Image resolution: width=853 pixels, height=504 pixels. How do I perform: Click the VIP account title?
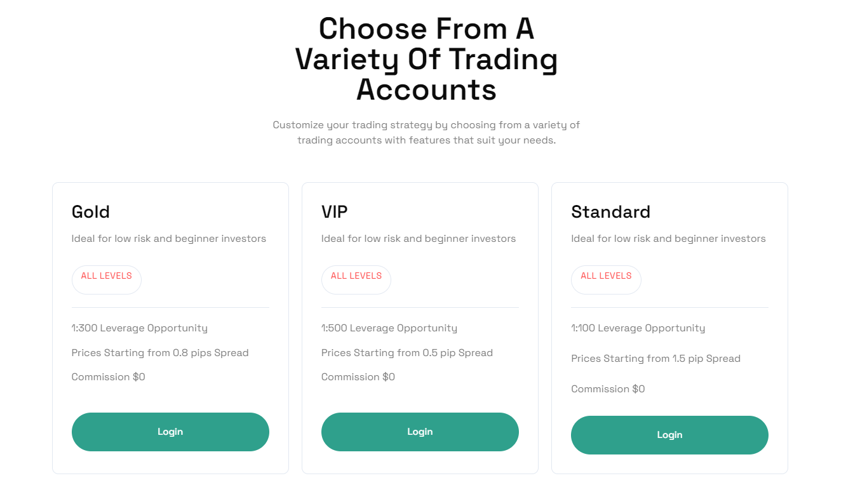tap(335, 212)
